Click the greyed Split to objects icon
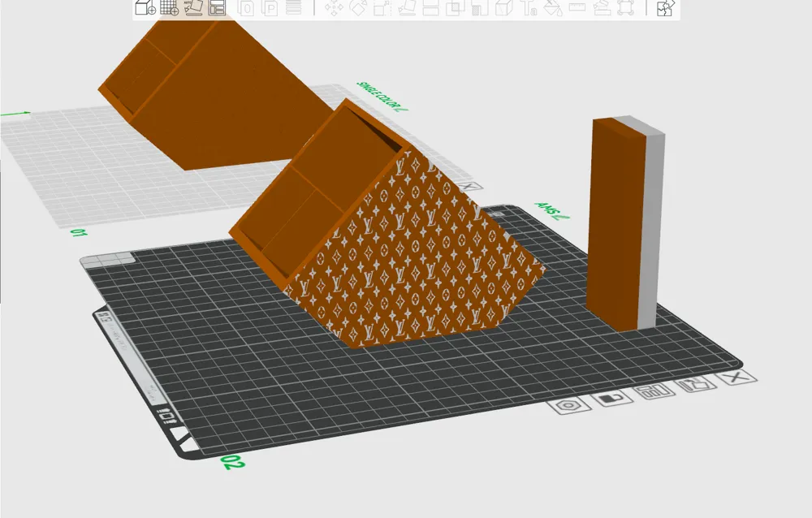 pyautogui.click(x=247, y=7)
